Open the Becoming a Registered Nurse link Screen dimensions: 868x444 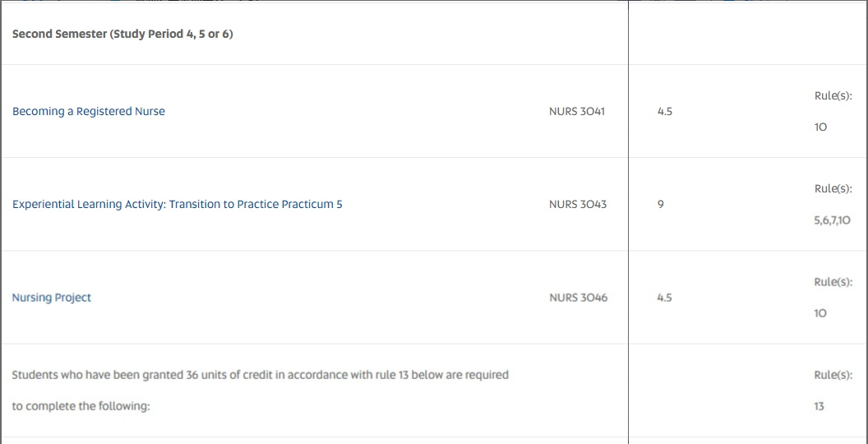point(89,112)
